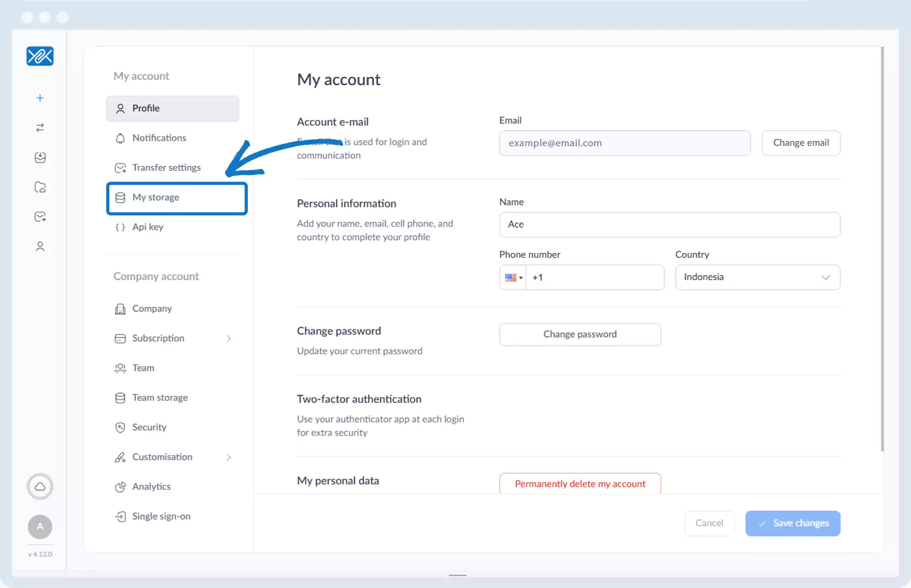Expand the Subscription submenu chevron
911x588 pixels.
point(229,338)
